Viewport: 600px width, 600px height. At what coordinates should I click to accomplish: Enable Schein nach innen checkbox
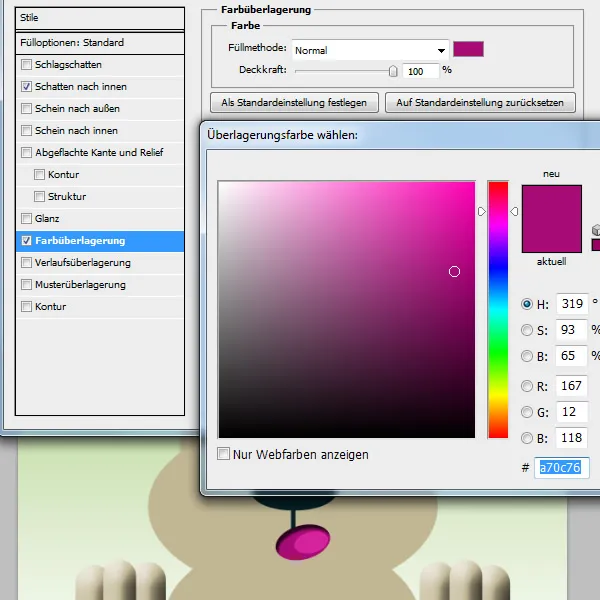(26, 130)
